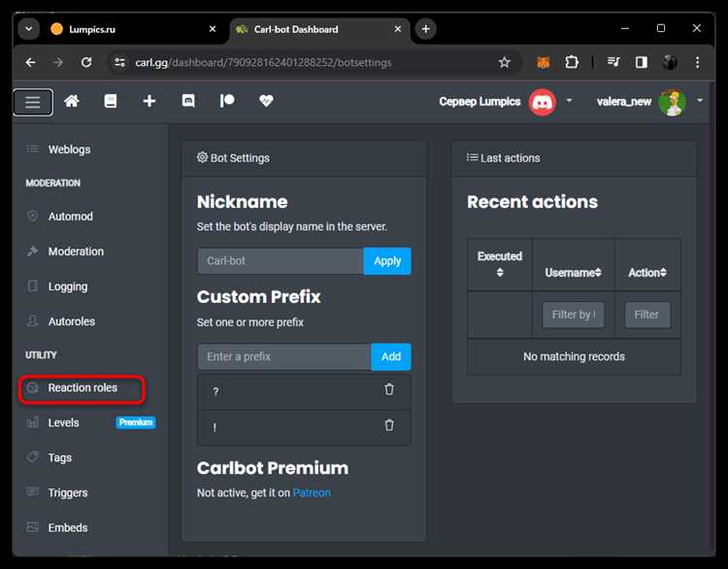Click the browser address bar URL
This screenshot has height=569, width=728.
pyautogui.click(x=263, y=63)
